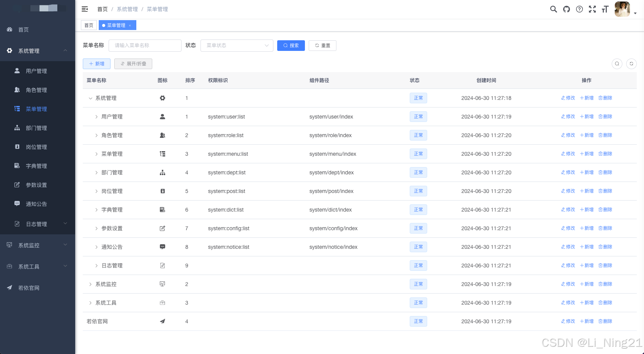The height and width of the screenshot is (354, 644).
Task: Switch to the 首页 tab
Action: pos(88,25)
